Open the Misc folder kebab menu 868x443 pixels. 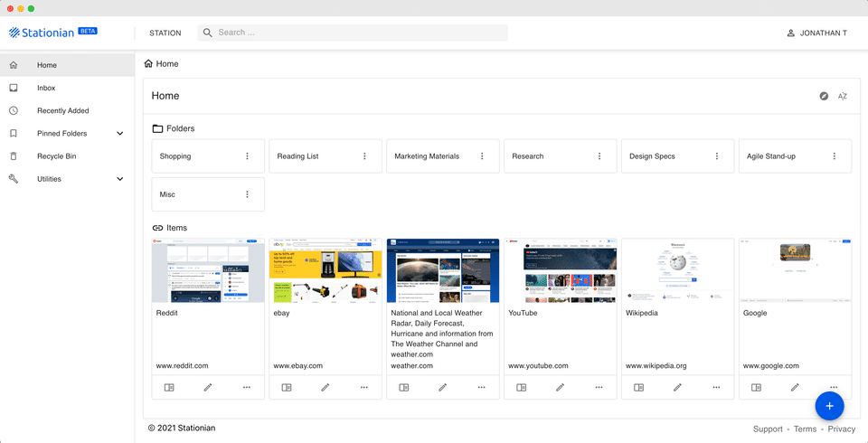click(x=247, y=194)
